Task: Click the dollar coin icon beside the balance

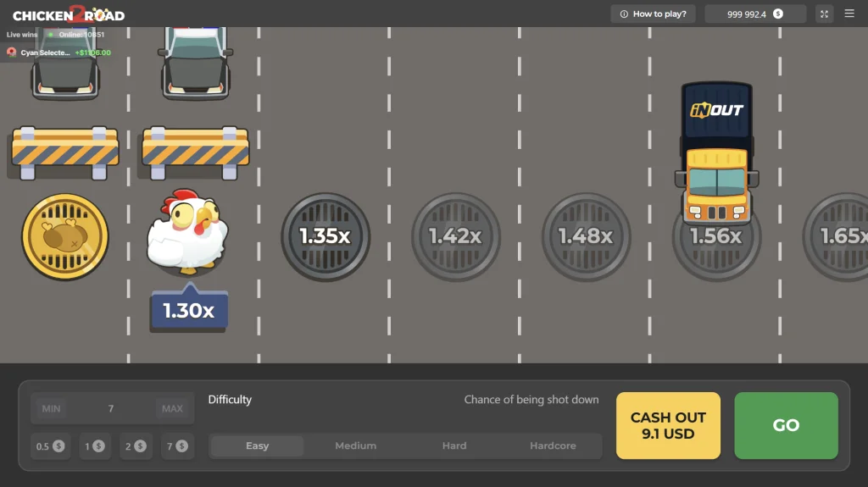Action: (778, 14)
